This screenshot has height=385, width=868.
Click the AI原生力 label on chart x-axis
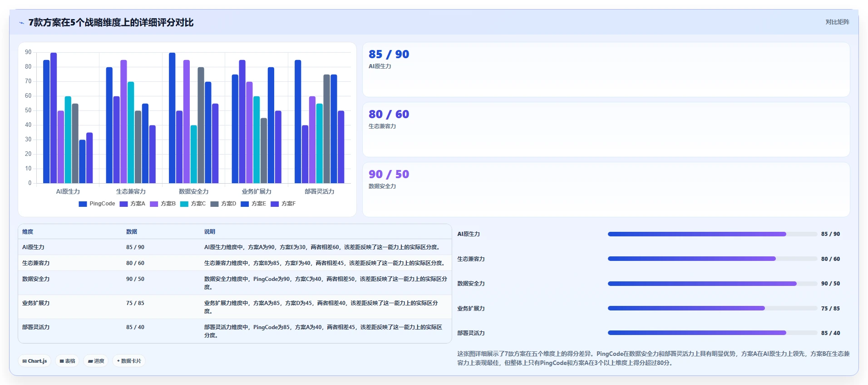point(68,191)
